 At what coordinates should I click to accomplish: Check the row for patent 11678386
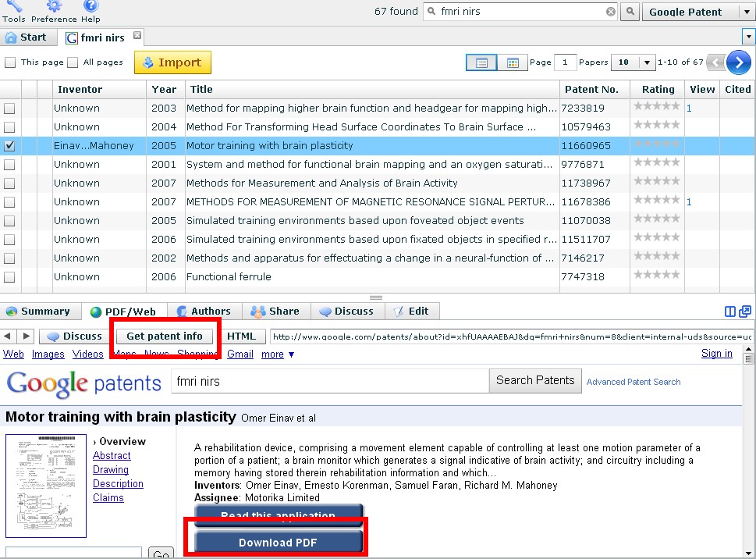(9, 202)
